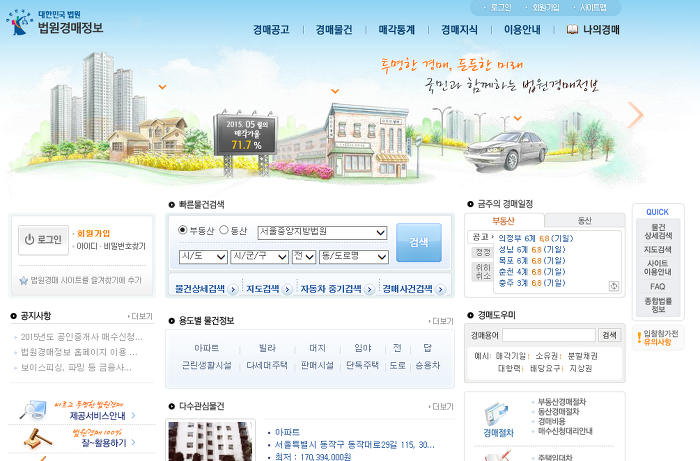Screen dimensions: 700x461
Task: Open the 전 dropdown
Action: [304, 257]
